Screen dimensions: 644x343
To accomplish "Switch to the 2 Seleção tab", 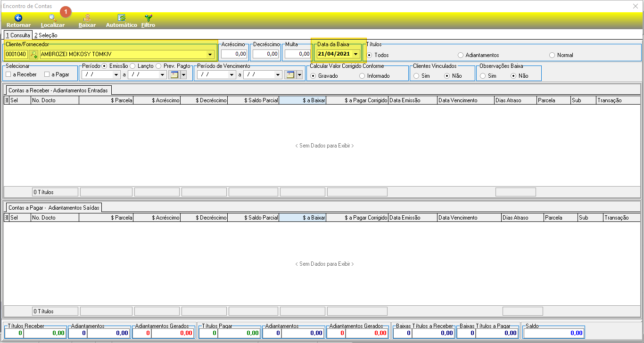I will point(46,35).
